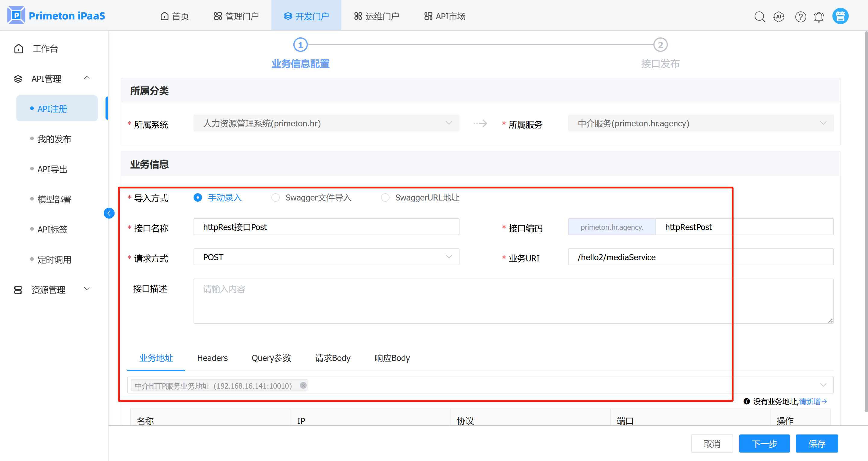Select SwaggerURL地址 import method
This screenshot has height=461, width=868.
[x=385, y=197]
